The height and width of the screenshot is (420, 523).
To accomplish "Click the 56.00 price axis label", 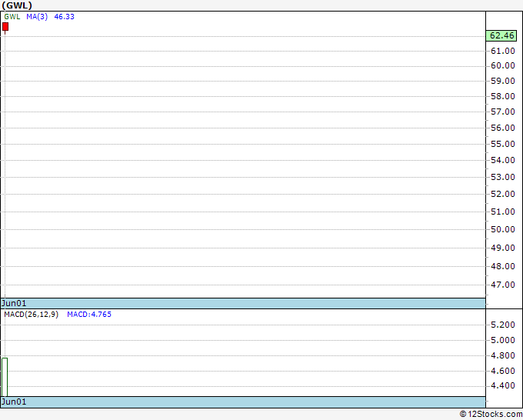I will [503, 128].
